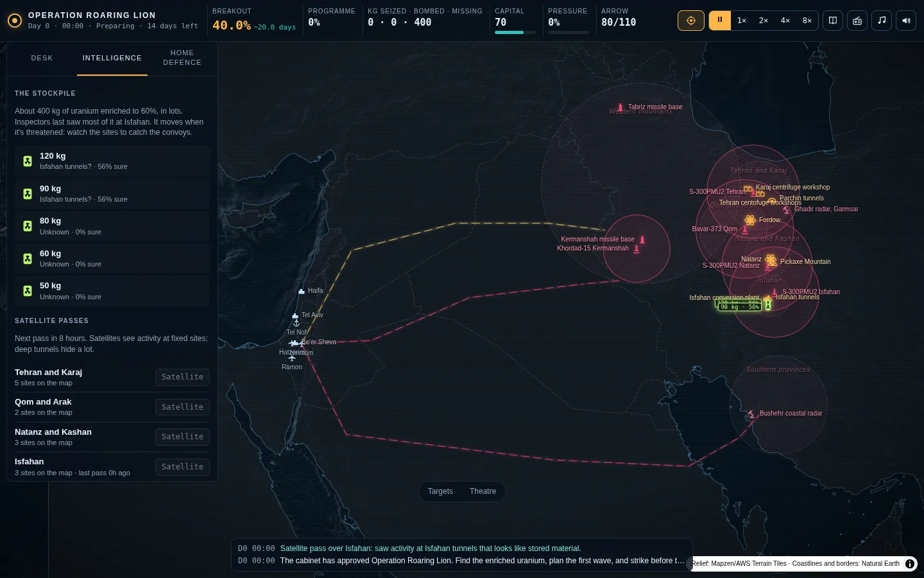This screenshot has width=924, height=578.
Task: Switch map view to Targets
Action: [x=440, y=491]
